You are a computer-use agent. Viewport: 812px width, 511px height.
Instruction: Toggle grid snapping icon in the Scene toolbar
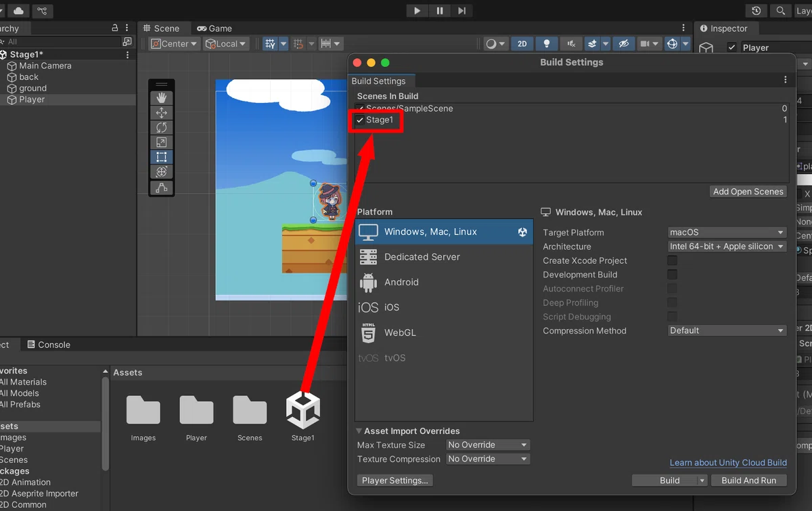coord(298,44)
